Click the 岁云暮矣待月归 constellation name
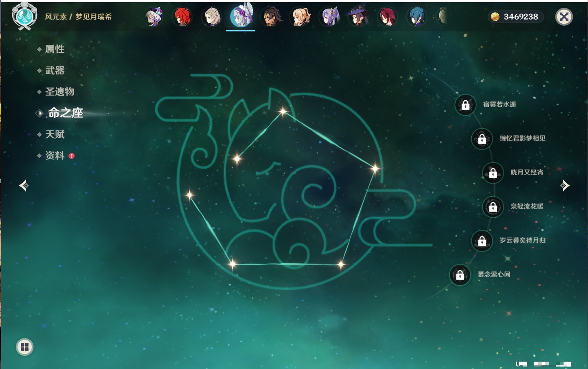Viewport: 588px width, 369px height. pos(523,240)
